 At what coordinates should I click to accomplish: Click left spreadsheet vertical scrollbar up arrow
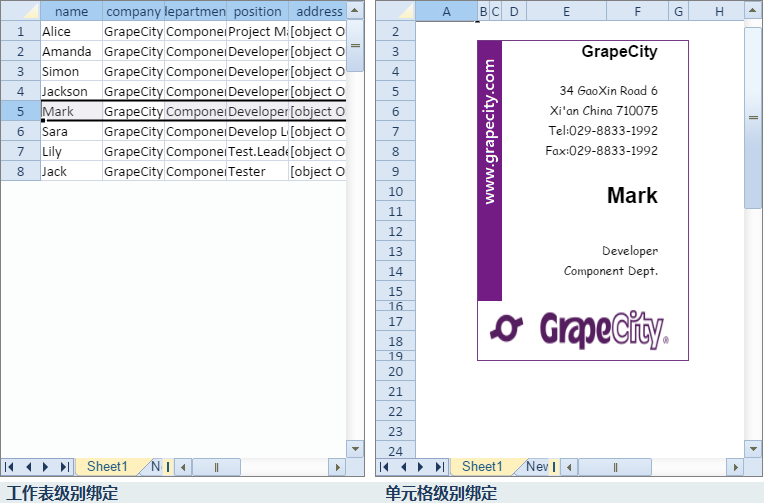coord(355,10)
